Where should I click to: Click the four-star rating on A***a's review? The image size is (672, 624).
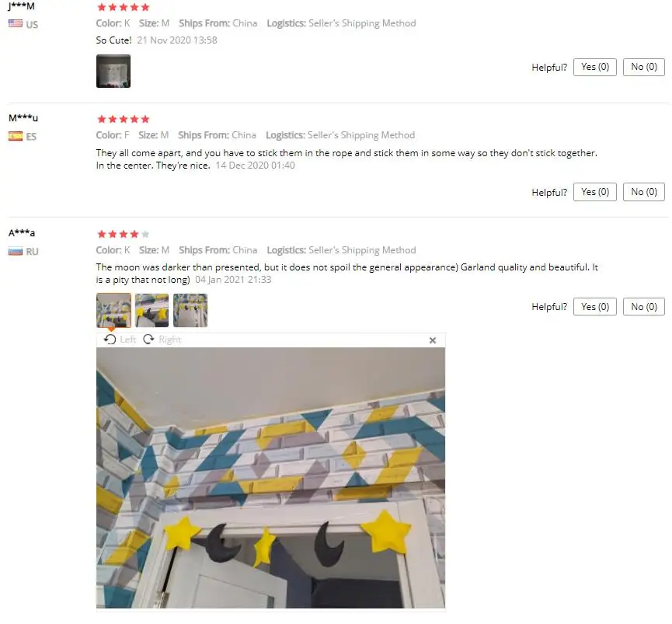(124, 234)
